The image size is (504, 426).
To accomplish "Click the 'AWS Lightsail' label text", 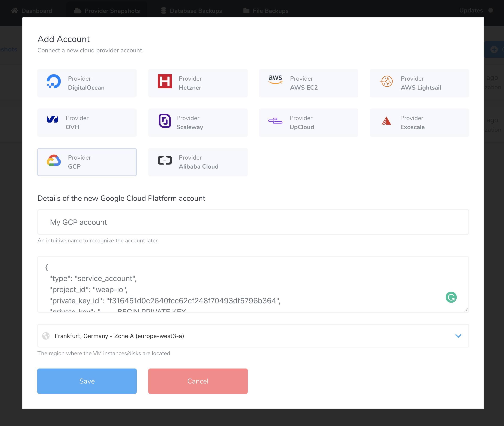I will pyautogui.click(x=421, y=88).
